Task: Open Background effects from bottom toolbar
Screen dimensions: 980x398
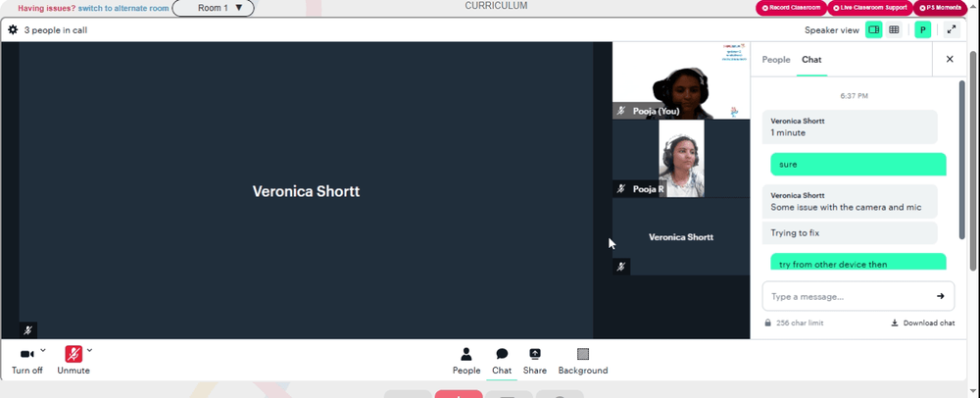Action: coord(583,361)
